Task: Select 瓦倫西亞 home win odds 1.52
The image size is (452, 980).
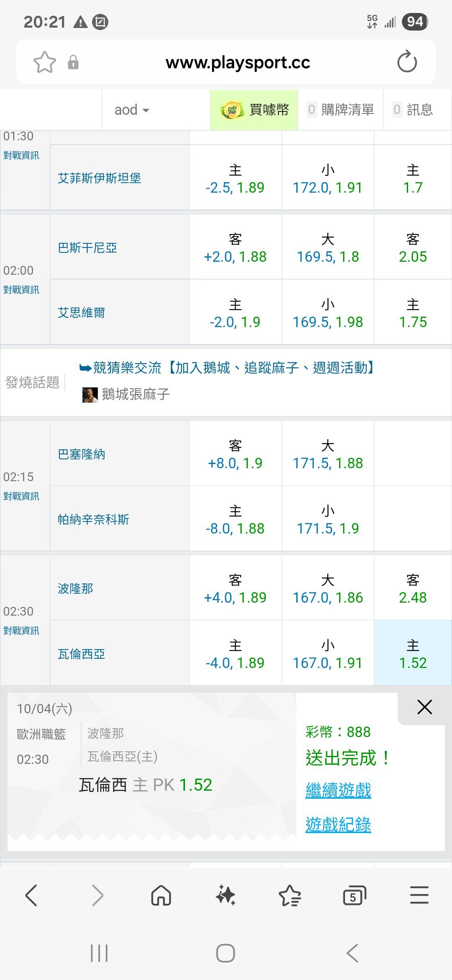Action: click(413, 654)
